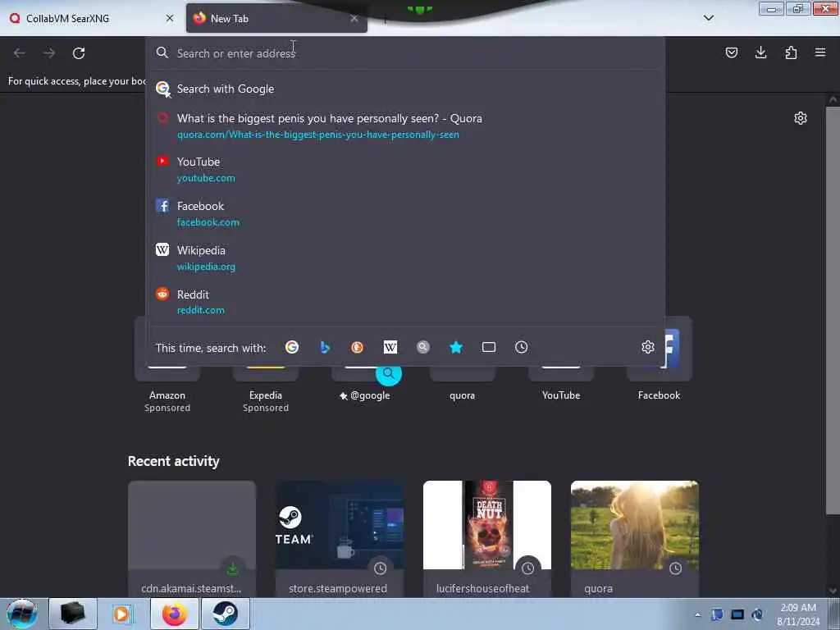The width and height of the screenshot is (840, 630).
Task: Select the New Tab tab
Action: [276, 18]
